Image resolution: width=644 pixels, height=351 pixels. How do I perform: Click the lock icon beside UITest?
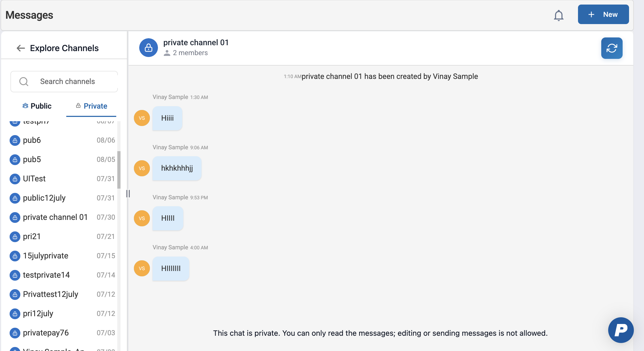[x=15, y=179]
